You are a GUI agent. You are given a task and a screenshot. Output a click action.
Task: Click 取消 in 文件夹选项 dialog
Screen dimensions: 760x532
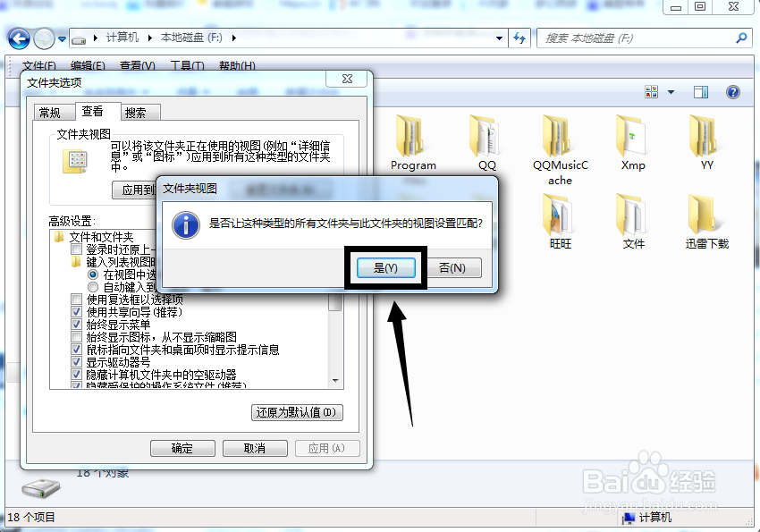(255, 448)
